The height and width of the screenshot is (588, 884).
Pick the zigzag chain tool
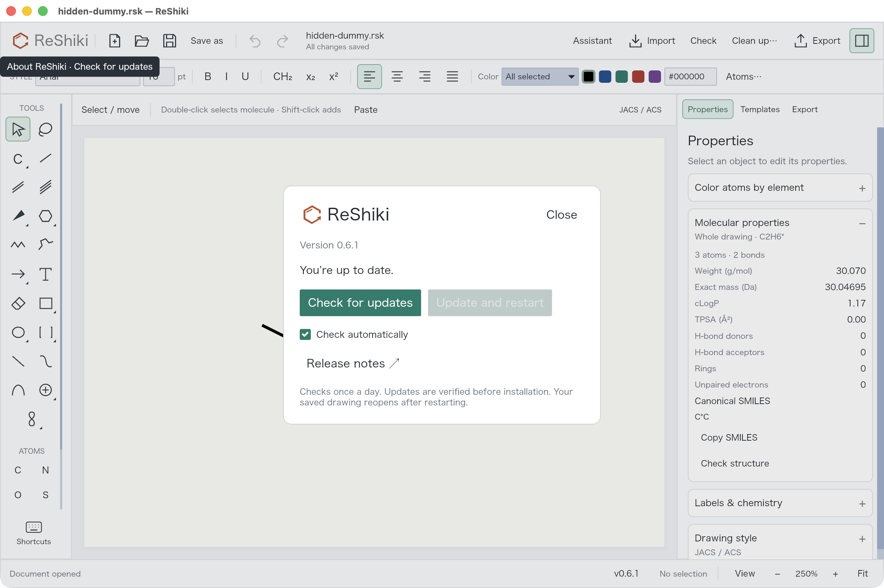point(18,245)
